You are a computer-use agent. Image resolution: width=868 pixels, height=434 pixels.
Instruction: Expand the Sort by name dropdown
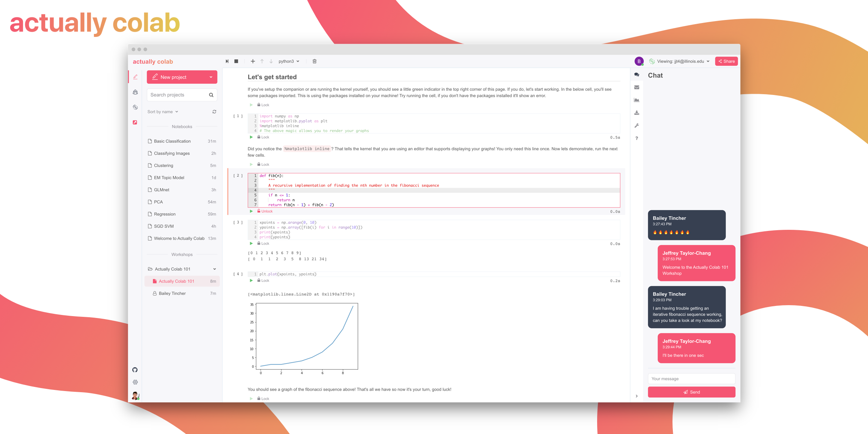click(x=162, y=112)
